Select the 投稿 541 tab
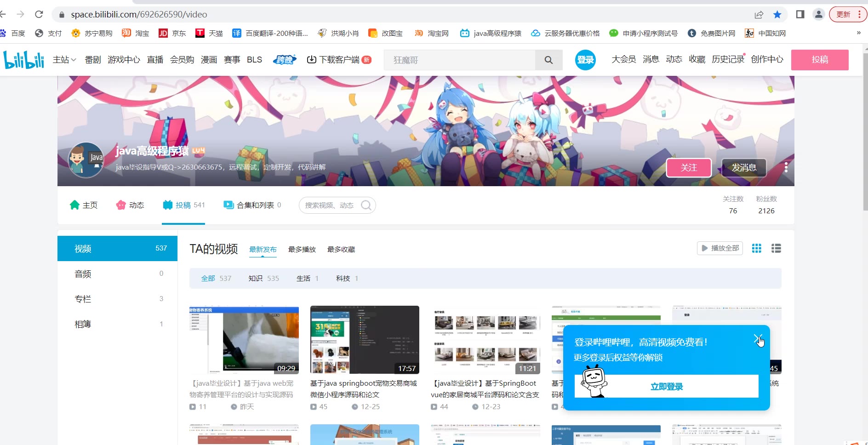Screen dimensions: 868x445 tap(183, 205)
